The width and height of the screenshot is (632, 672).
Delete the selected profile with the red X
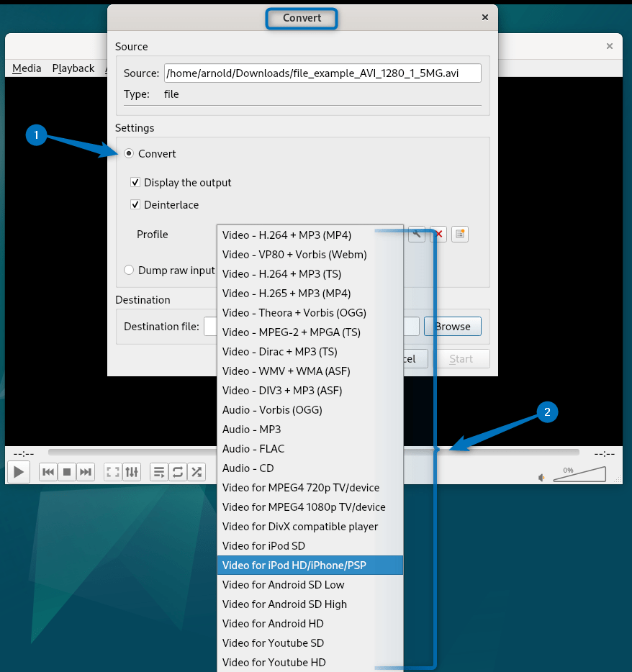438,234
